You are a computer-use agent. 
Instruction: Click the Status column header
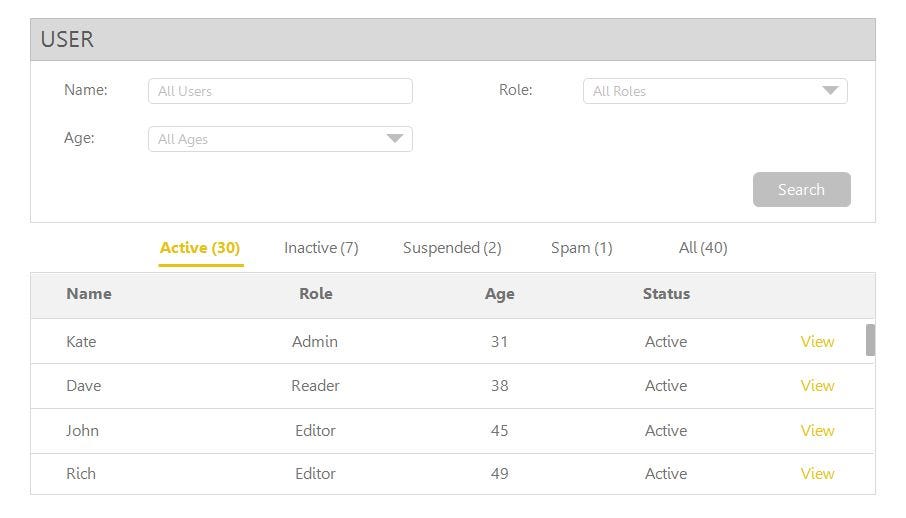point(666,294)
